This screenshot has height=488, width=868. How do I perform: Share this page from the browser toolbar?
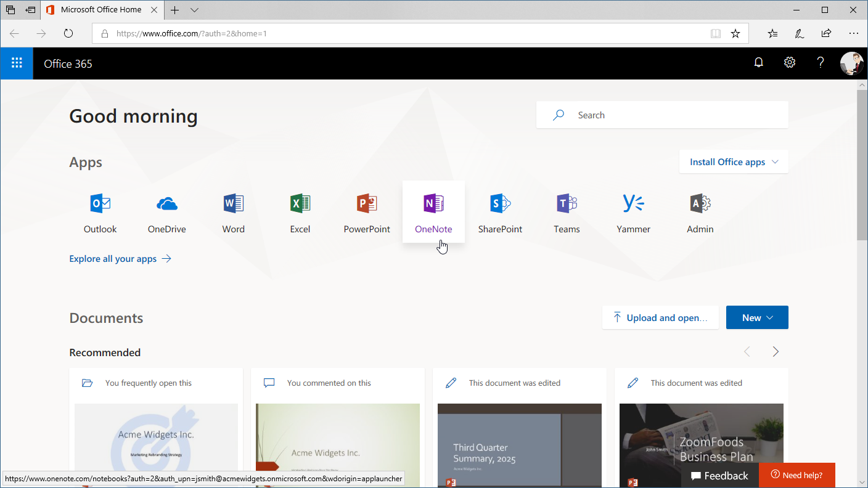pyautogui.click(x=826, y=33)
